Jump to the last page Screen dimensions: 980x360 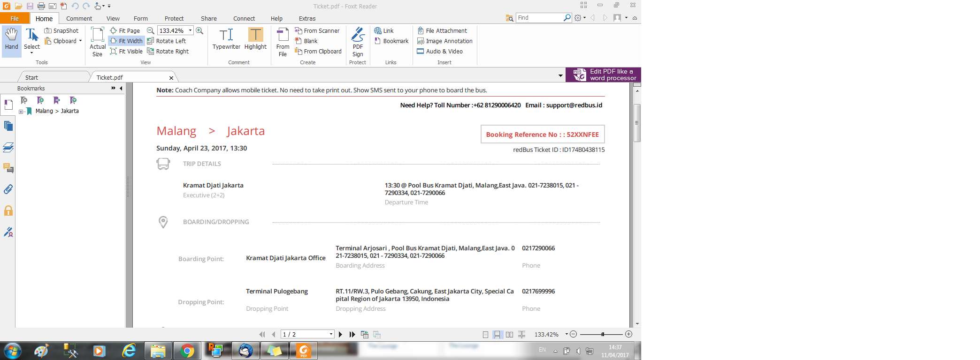352,334
